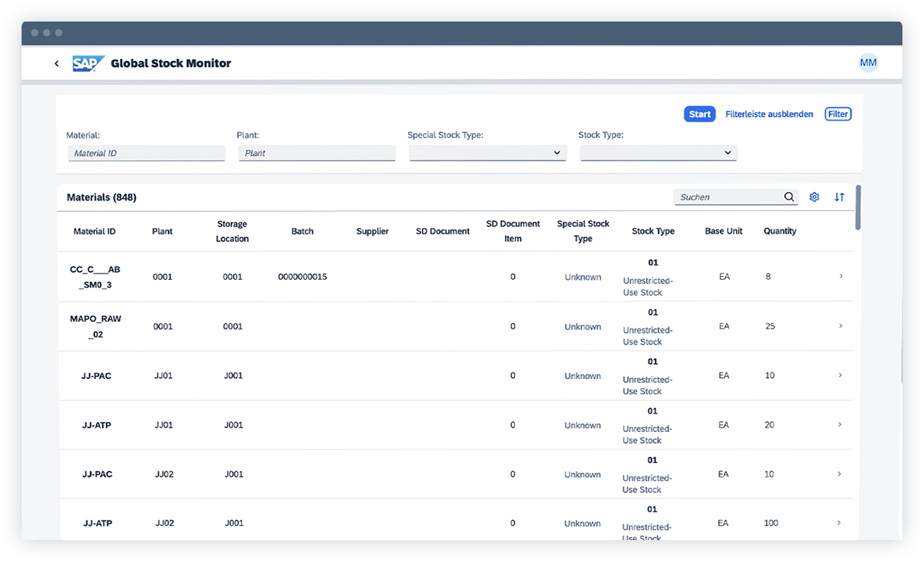Image resolution: width=924 pixels, height=561 pixels.
Task: Click into the Plant filter field
Action: coord(317,152)
